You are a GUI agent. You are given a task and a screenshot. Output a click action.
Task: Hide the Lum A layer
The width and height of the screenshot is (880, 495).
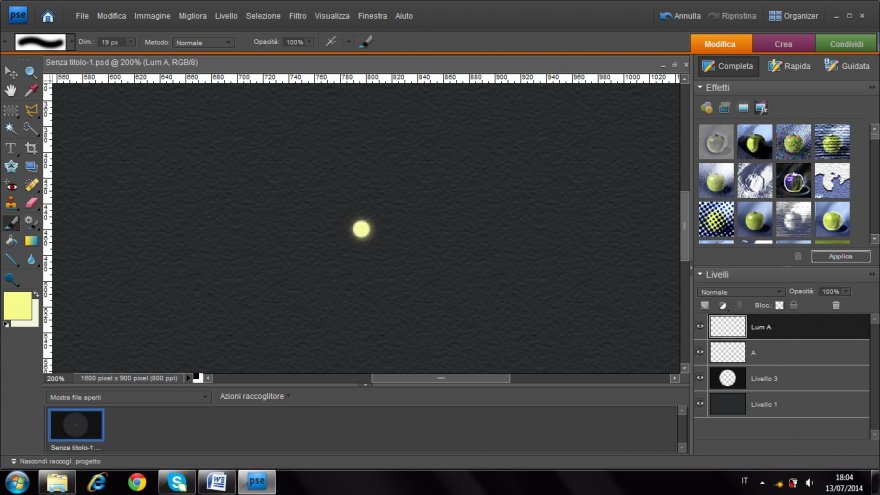[700, 326]
